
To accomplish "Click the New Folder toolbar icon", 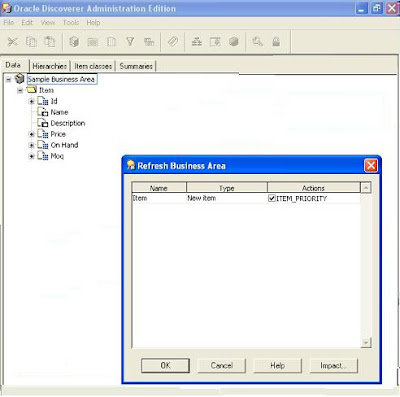I will tap(93, 42).
